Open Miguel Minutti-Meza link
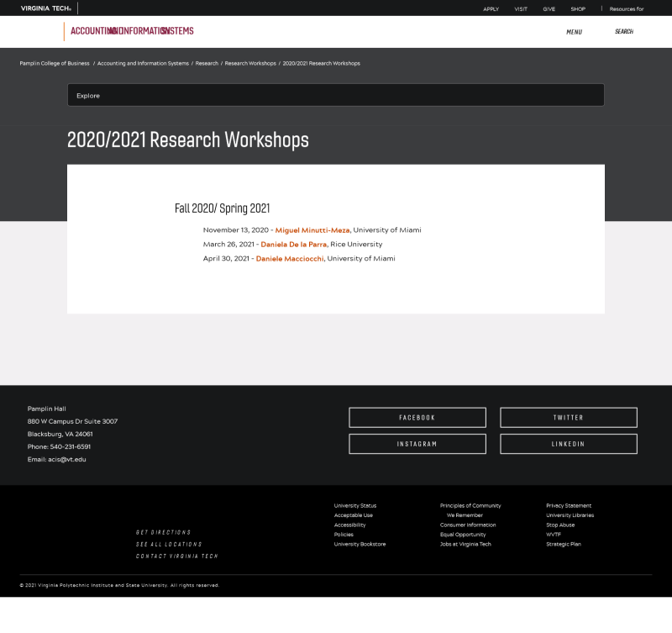The image size is (672, 633). point(312,230)
